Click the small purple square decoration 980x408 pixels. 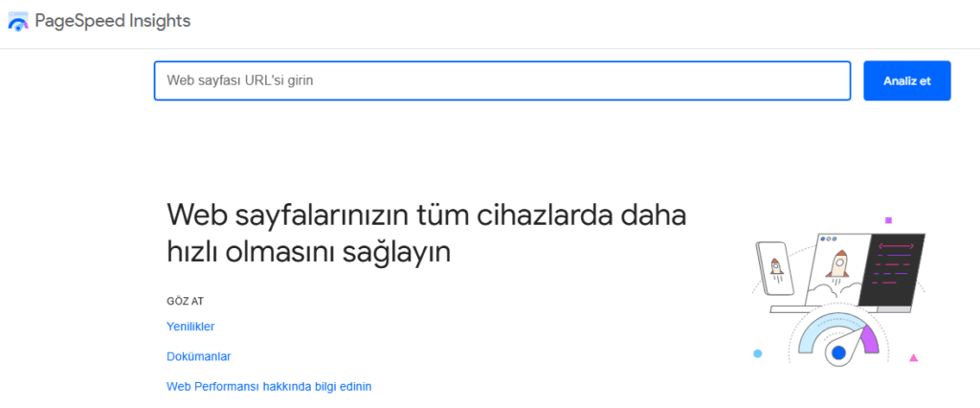[x=888, y=220]
